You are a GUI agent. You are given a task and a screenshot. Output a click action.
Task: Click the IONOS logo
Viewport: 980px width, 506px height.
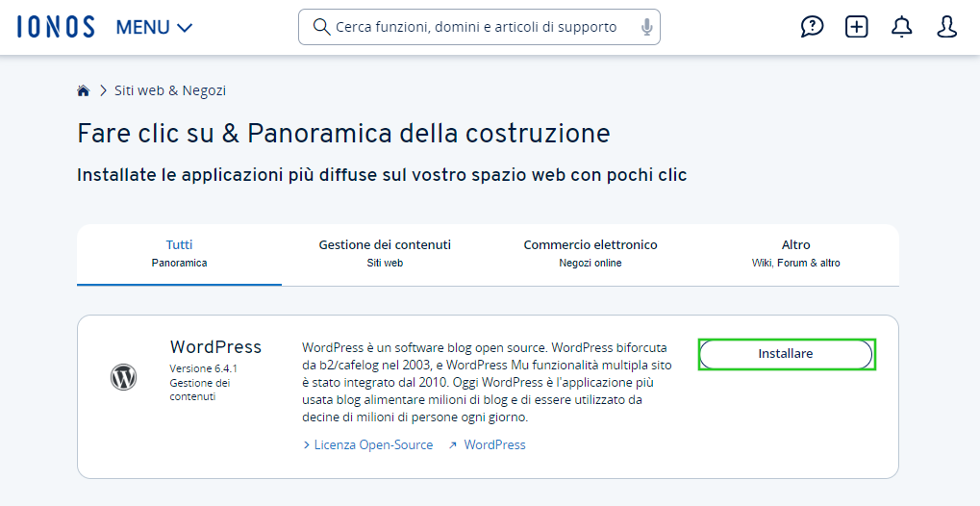[x=56, y=27]
